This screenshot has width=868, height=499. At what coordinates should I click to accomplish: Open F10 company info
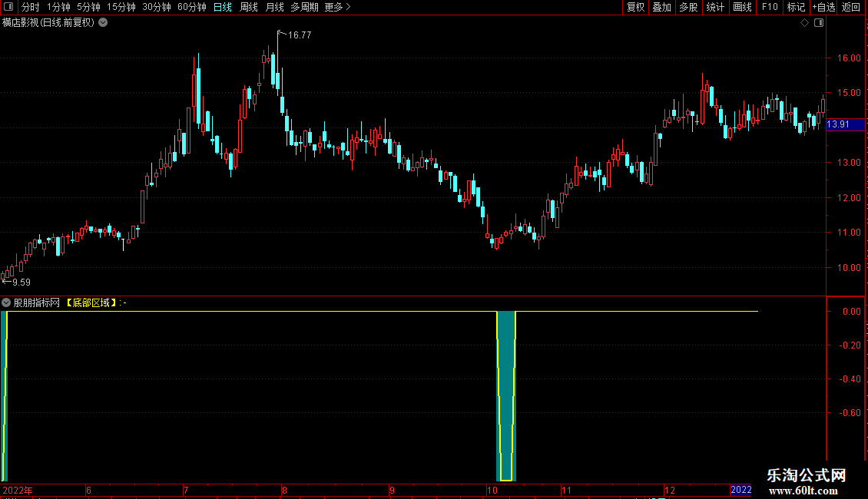770,7
